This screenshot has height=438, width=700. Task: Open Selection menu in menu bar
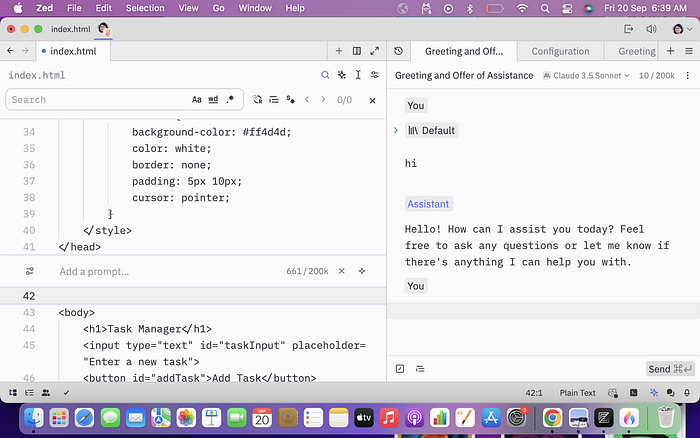click(145, 8)
